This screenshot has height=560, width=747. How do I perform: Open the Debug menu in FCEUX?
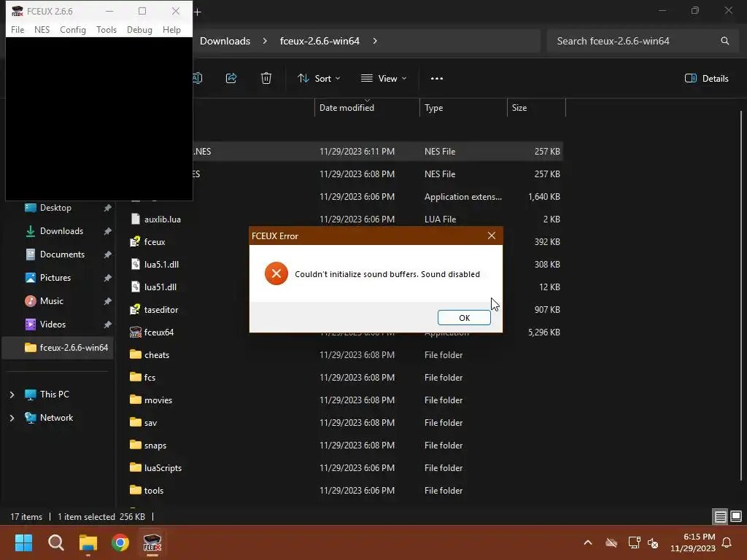139,29
